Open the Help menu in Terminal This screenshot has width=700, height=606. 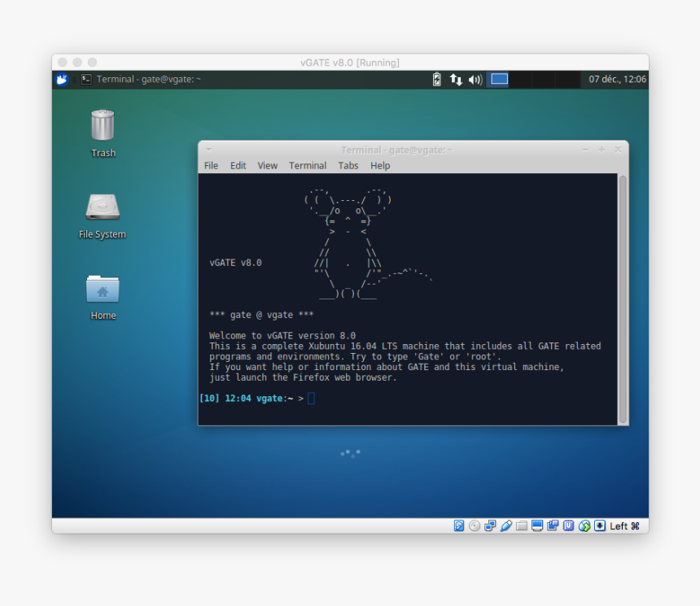click(380, 166)
